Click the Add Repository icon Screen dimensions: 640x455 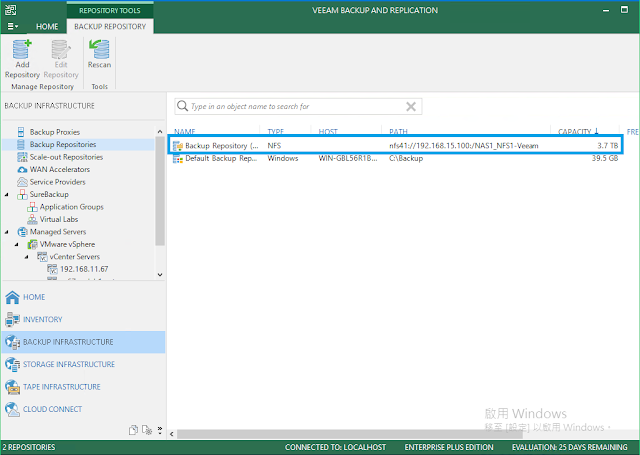(22, 50)
